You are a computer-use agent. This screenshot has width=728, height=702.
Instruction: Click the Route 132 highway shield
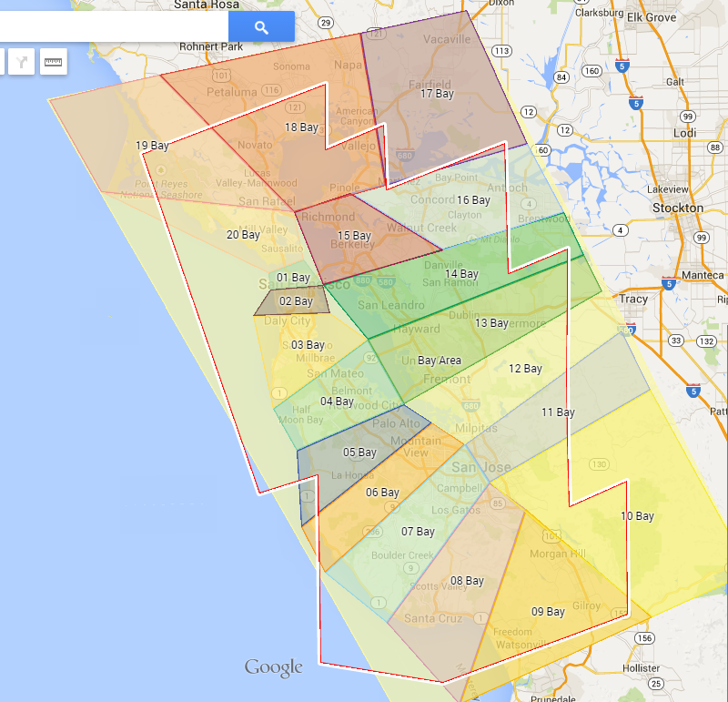point(707,341)
